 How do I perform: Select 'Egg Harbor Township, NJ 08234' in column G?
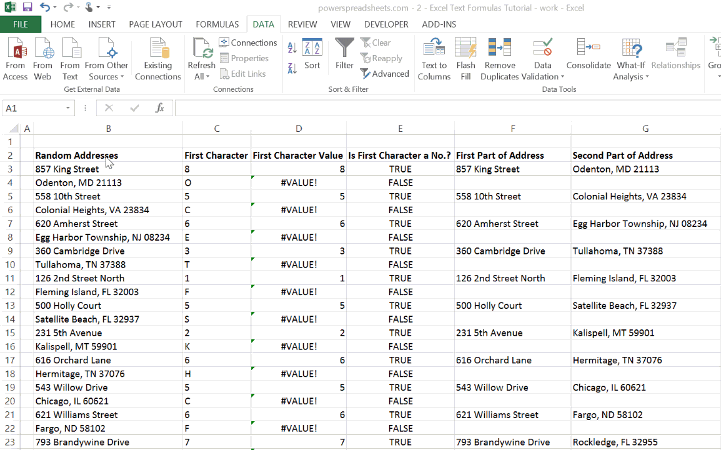(645, 224)
